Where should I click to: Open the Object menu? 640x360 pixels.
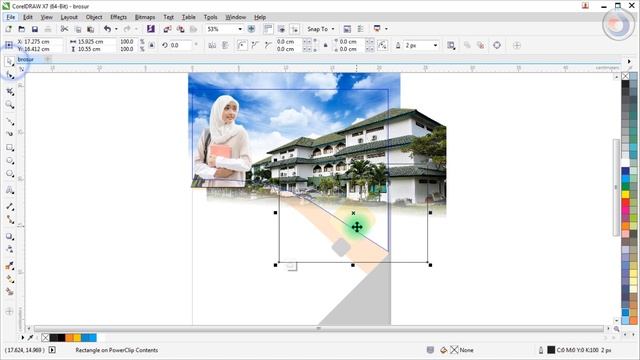94,17
